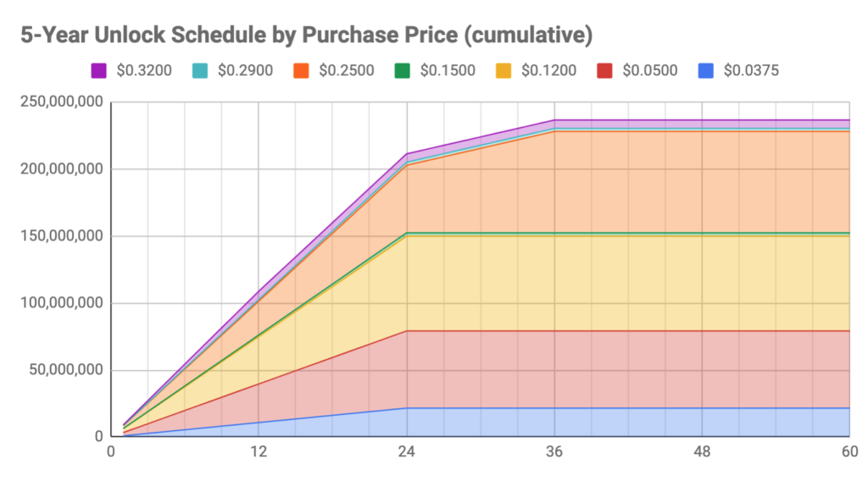This screenshot has height=481, width=868.
Task: Click the 50,000,000 y-axis label
Action: click(x=66, y=370)
